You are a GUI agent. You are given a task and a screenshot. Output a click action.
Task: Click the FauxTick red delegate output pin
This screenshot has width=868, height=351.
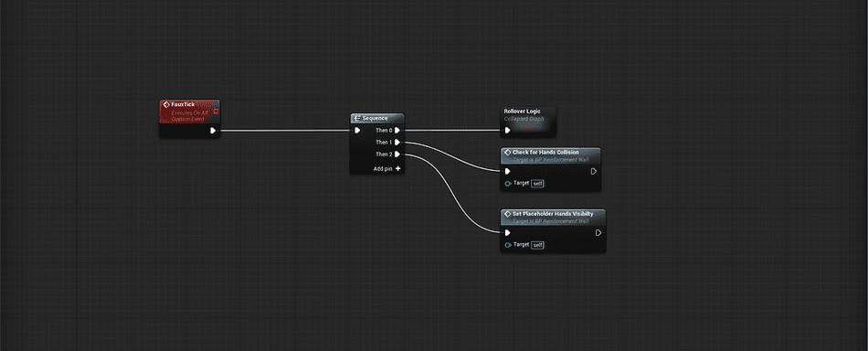tap(216, 112)
